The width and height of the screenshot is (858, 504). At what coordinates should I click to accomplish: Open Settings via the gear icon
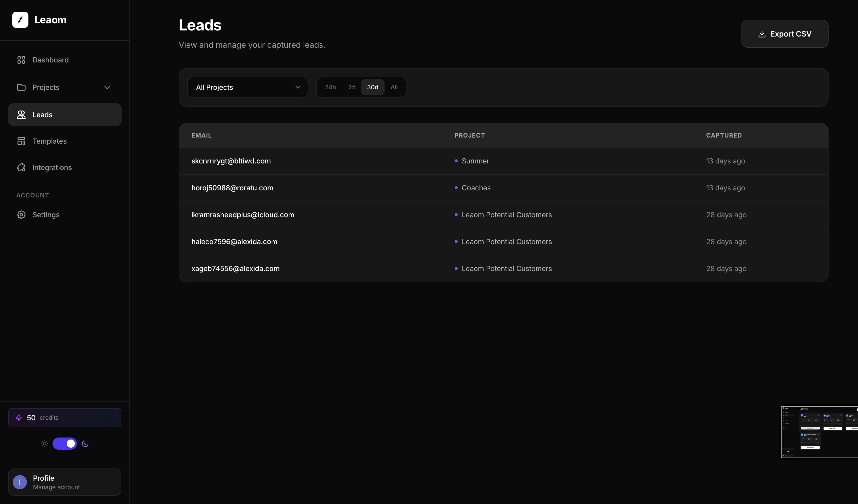[x=21, y=215]
